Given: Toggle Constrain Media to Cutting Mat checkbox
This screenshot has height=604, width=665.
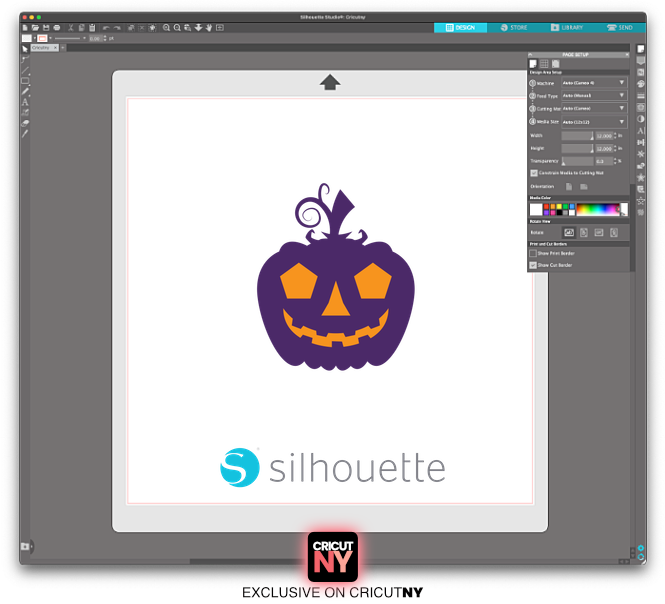Looking at the screenshot, I should pyautogui.click(x=534, y=173).
